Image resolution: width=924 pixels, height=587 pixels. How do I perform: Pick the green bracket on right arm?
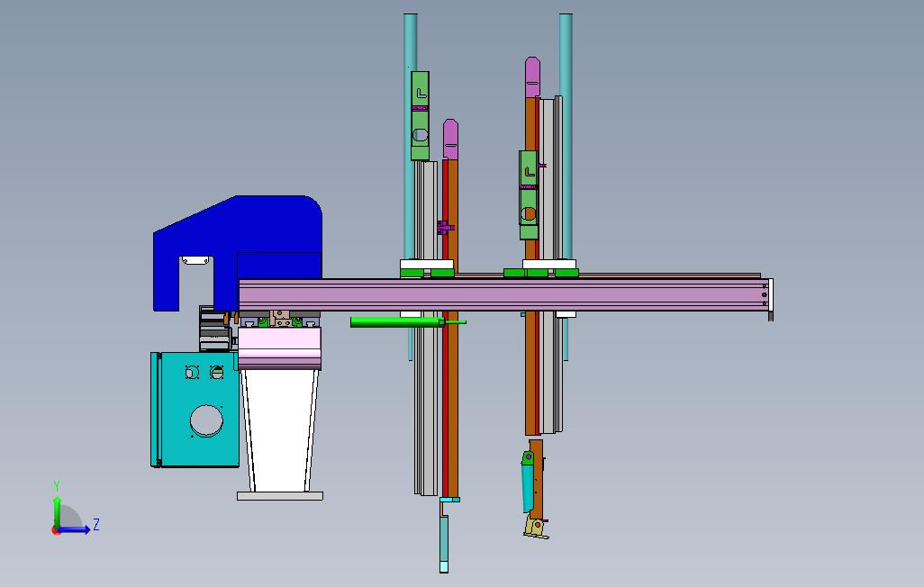pyautogui.click(x=529, y=194)
